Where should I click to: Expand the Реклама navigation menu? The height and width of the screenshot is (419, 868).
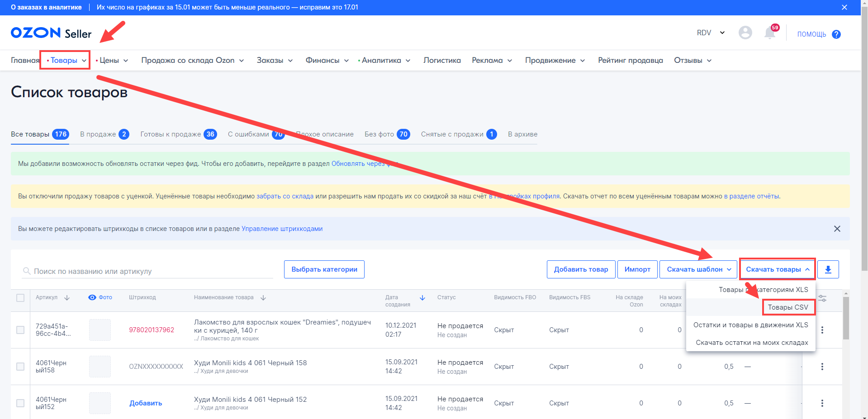pyautogui.click(x=492, y=61)
